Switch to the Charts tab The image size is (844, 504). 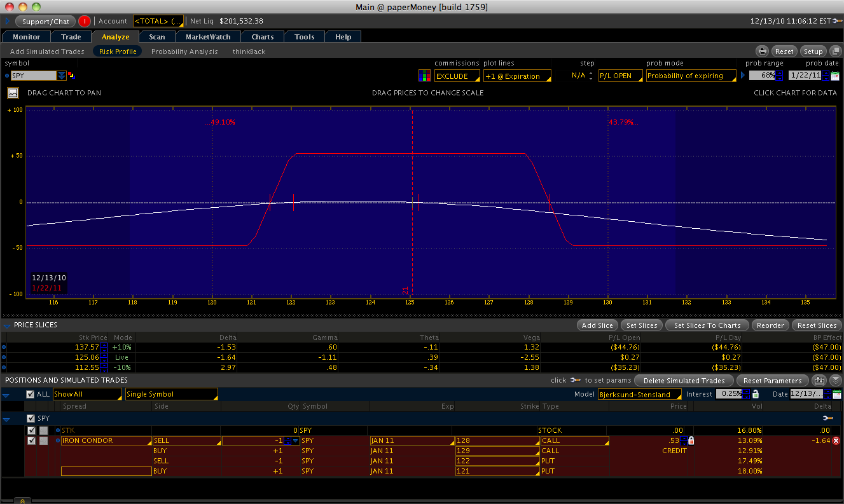[x=263, y=37]
